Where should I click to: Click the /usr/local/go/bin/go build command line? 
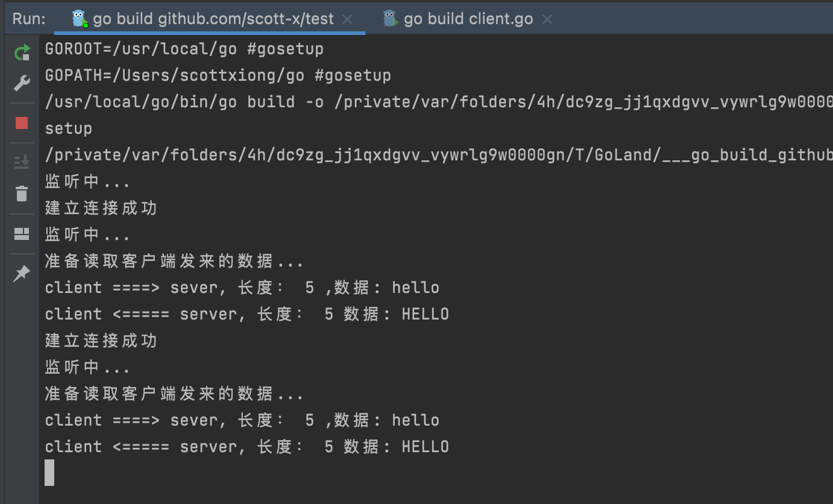[439, 102]
